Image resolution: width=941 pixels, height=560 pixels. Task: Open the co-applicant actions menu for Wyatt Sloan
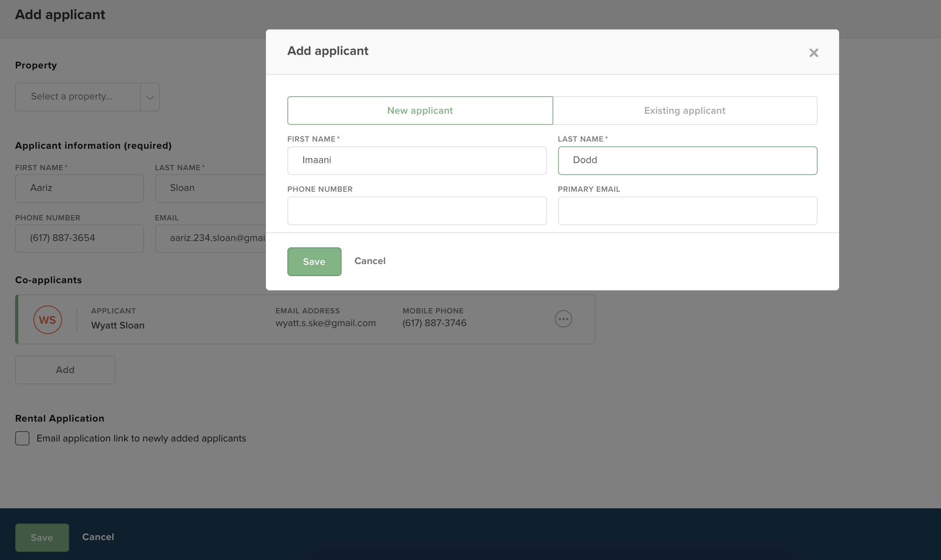click(563, 319)
